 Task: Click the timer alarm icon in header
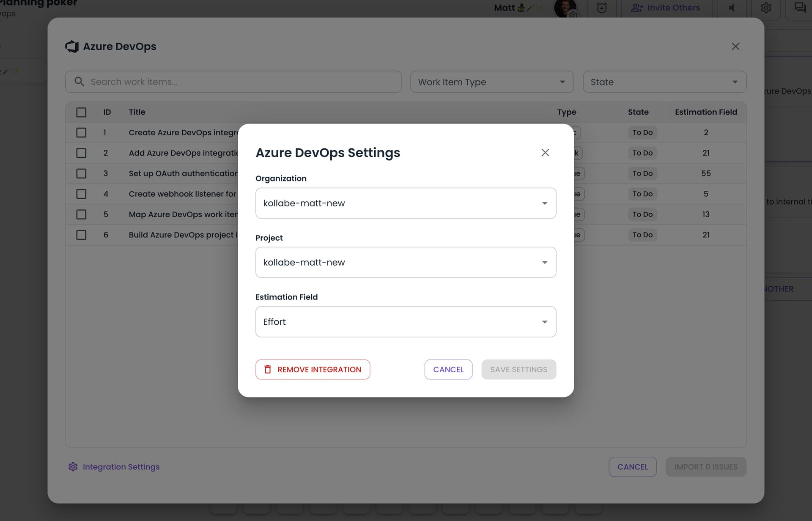click(601, 8)
